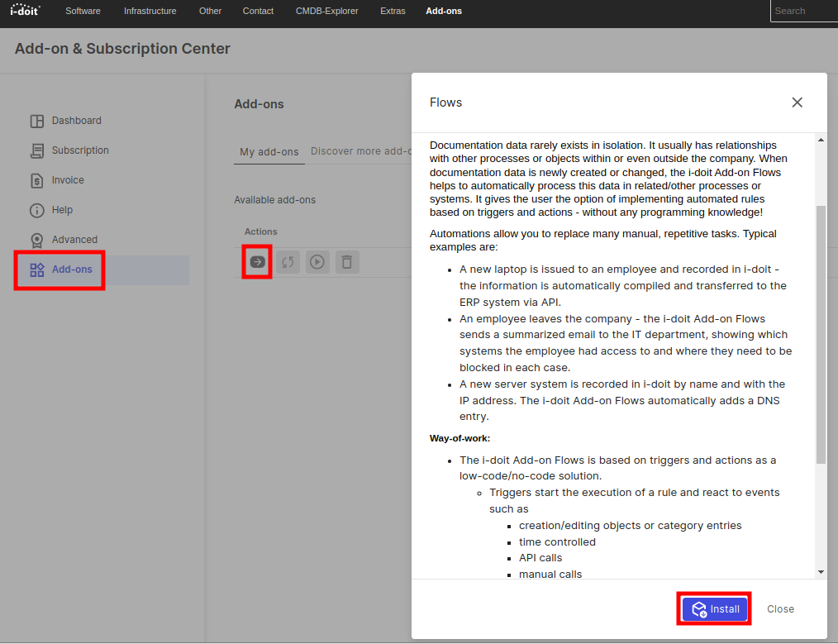
Task: Switch to the My add-ons tab
Action: (x=269, y=152)
